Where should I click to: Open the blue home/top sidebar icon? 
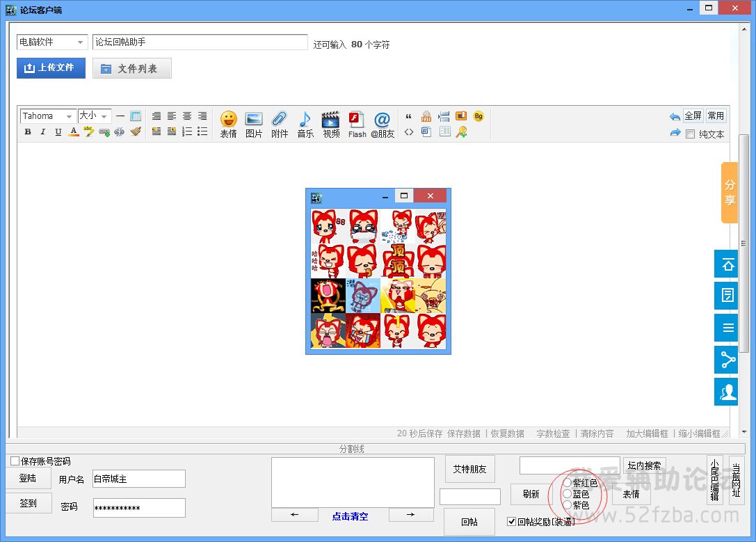(x=726, y=264)
